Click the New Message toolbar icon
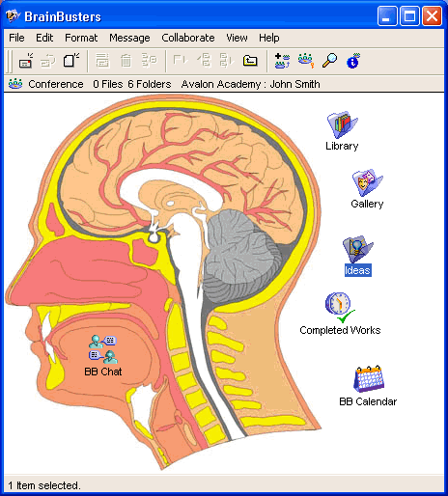Image resolution: width=448 pixels, height=496 pixels. (26, 60)
